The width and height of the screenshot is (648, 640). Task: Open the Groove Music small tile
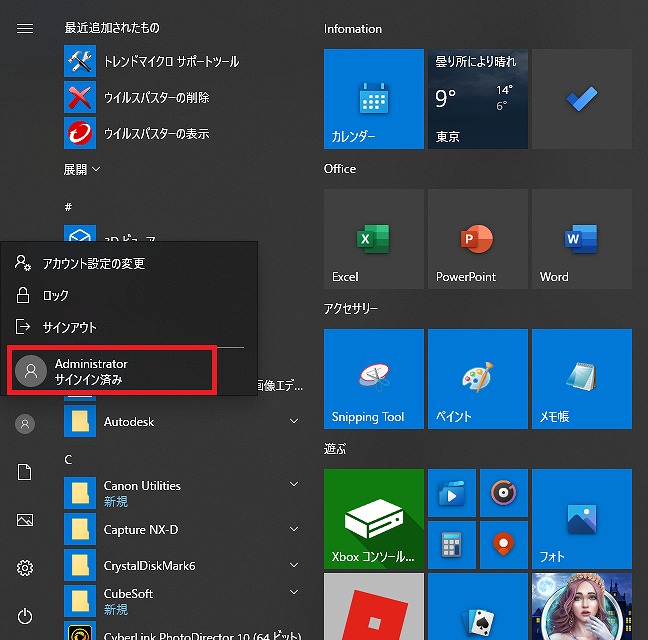[504, 493]
